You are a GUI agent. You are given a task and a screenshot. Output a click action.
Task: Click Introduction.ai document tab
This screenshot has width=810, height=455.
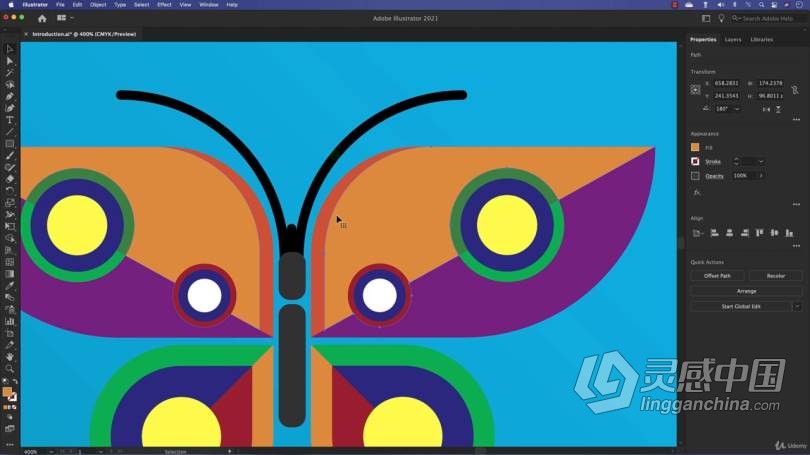click(x=84, y=34)
